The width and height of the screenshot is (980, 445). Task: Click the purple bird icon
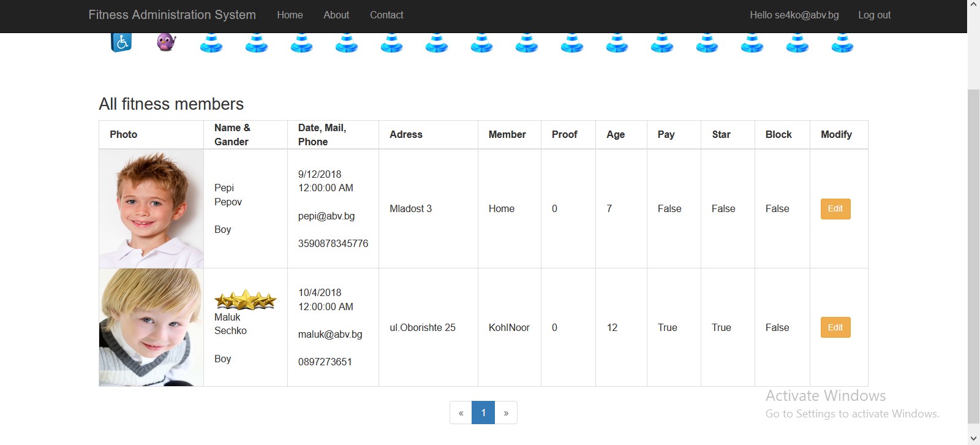coord(166,42)
